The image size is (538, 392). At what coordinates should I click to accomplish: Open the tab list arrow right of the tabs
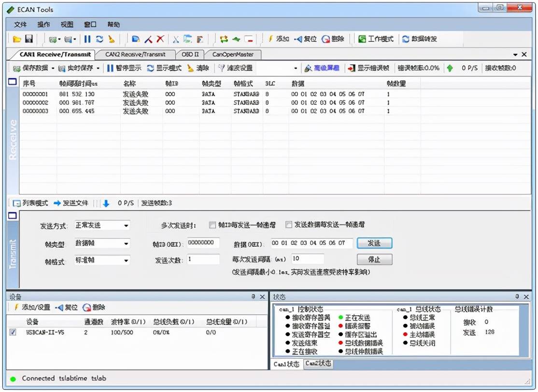pyautogui.click(x=515, y=55)
